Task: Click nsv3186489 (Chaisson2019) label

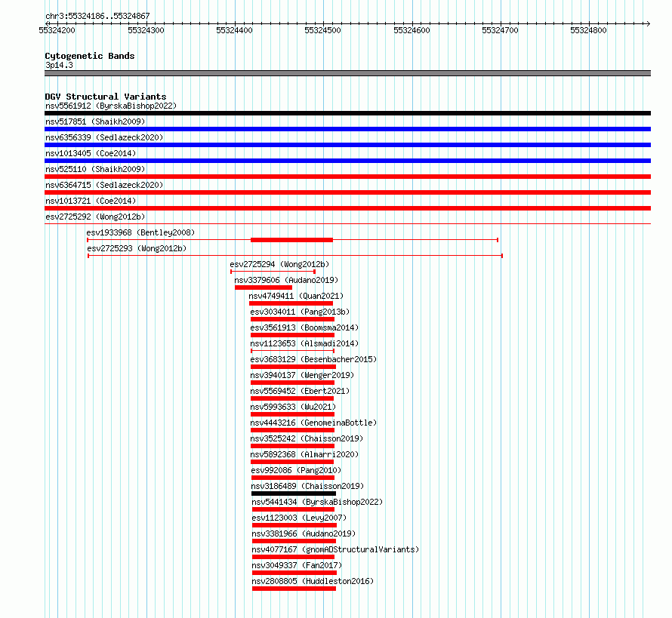Action: click(x=307, y=486)
